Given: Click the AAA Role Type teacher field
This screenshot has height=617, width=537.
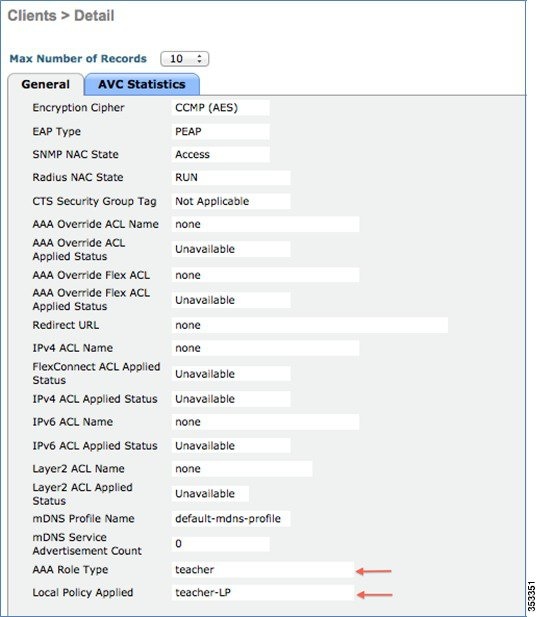Looking at the screenshot, I should click(x=263, y=570).
